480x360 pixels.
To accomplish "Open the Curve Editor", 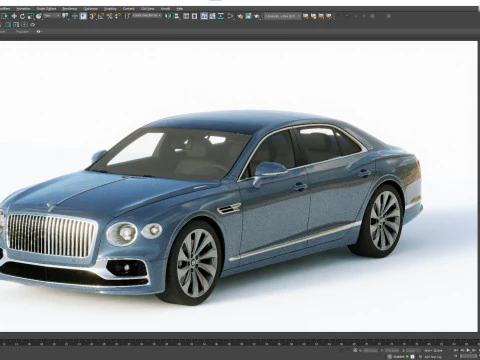I will 212,16.
